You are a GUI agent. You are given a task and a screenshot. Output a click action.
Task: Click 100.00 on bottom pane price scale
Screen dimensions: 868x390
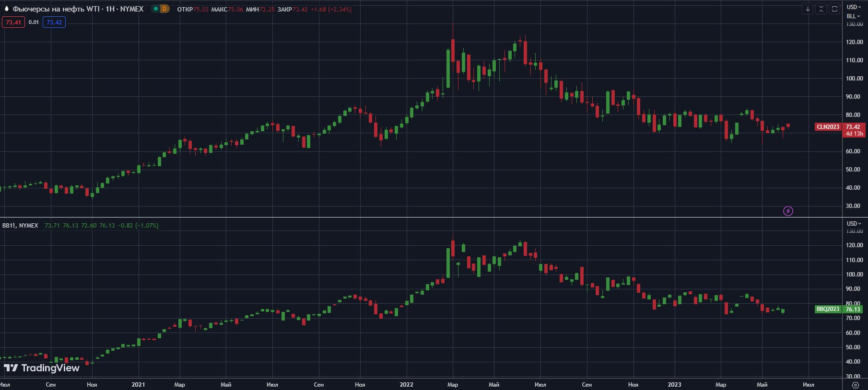pyautogui.click(x=854, y=275)
